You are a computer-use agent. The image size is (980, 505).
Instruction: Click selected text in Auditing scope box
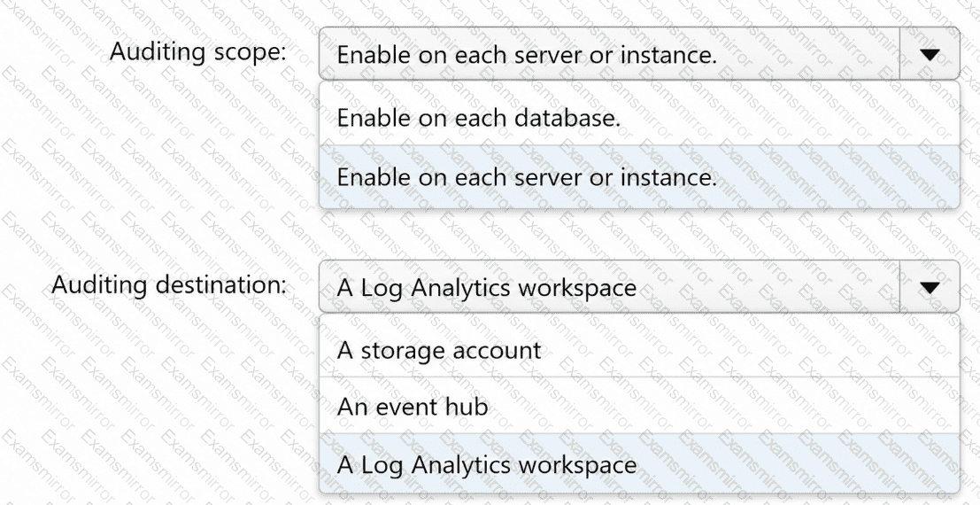click(526, 55)
